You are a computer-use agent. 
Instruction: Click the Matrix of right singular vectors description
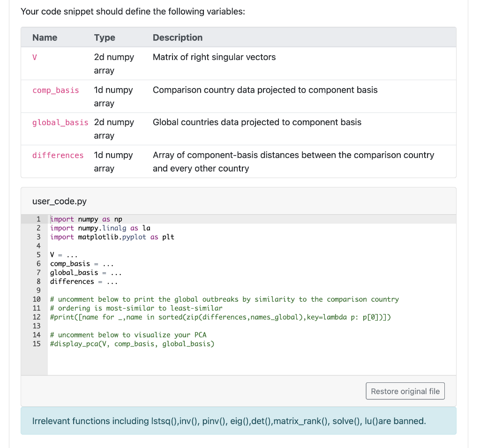point(214,57)
